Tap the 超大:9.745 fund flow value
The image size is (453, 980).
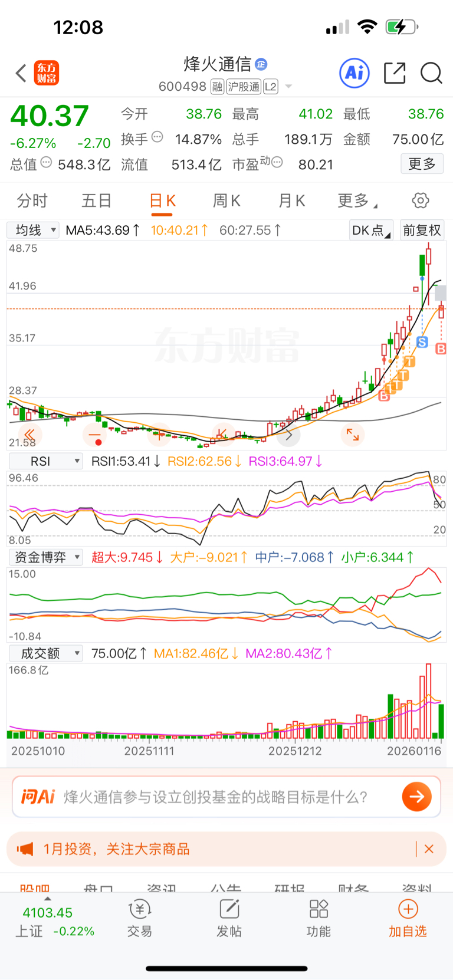point(127,557)
